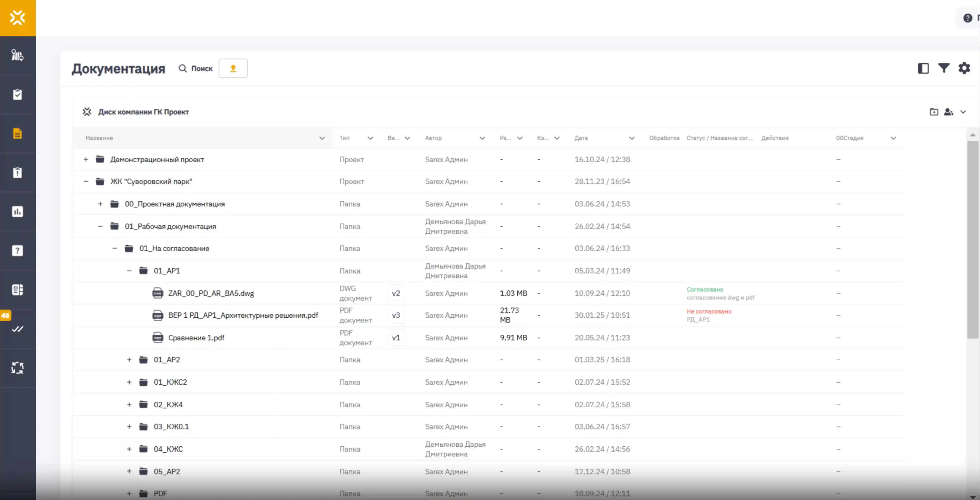
Task: Open the filter funnel icon
Action: coord(943,68)
